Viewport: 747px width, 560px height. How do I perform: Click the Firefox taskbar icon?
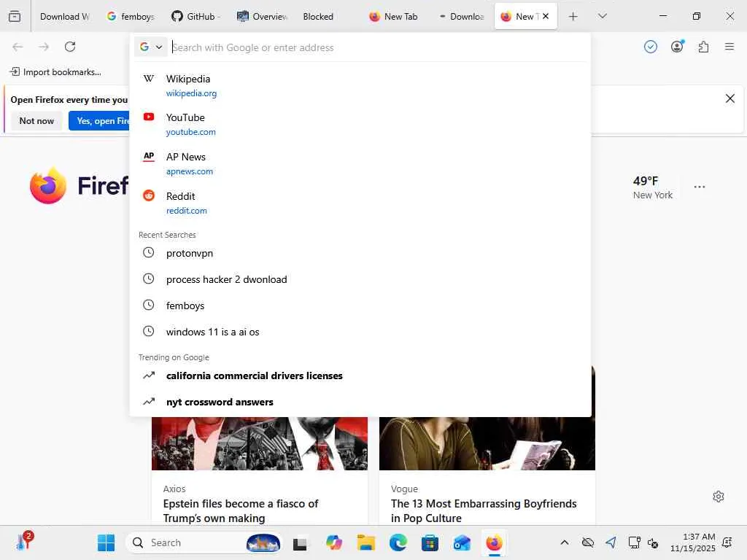pos(494,542)
